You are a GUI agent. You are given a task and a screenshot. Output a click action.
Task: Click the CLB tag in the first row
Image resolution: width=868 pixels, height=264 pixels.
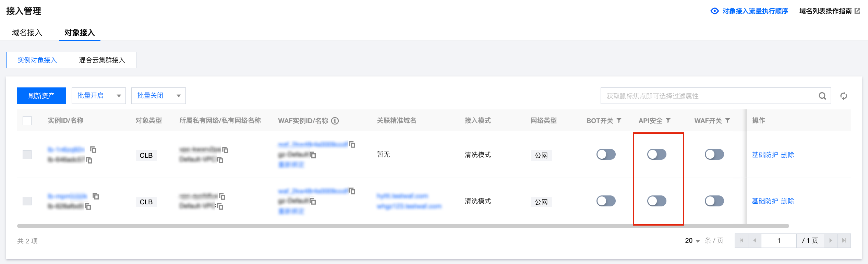146,155
